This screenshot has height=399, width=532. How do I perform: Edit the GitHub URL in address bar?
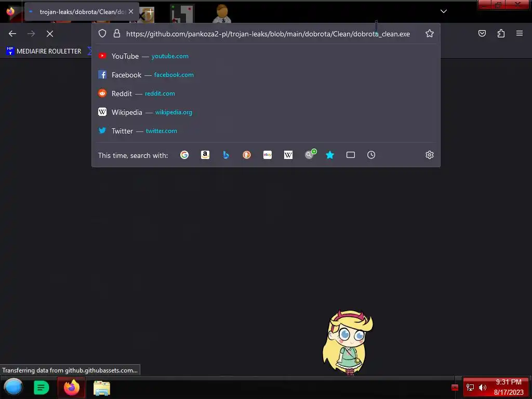tap(268, 34)
